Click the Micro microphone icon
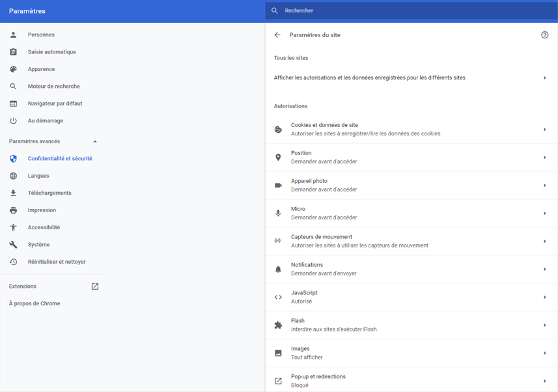This screenshot has width=558, height=392. [278, 213]
